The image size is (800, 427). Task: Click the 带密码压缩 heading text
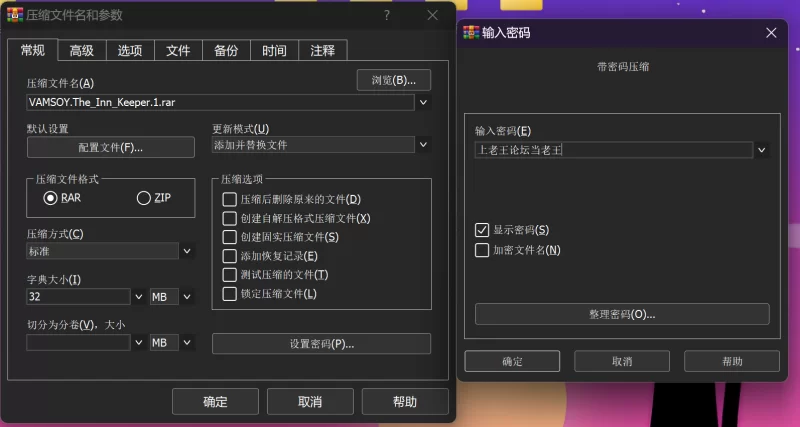click(622, 67)
